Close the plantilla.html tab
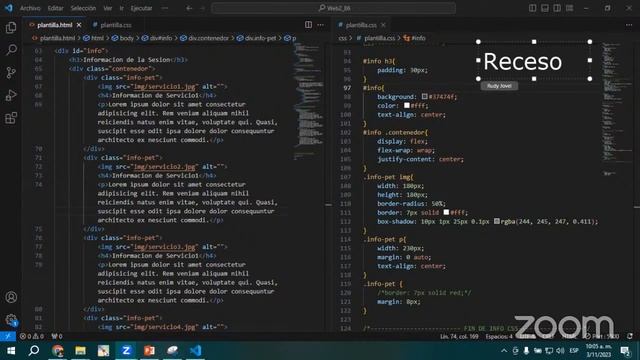Viewport: 640px width, 360px height. click(79, 25)
